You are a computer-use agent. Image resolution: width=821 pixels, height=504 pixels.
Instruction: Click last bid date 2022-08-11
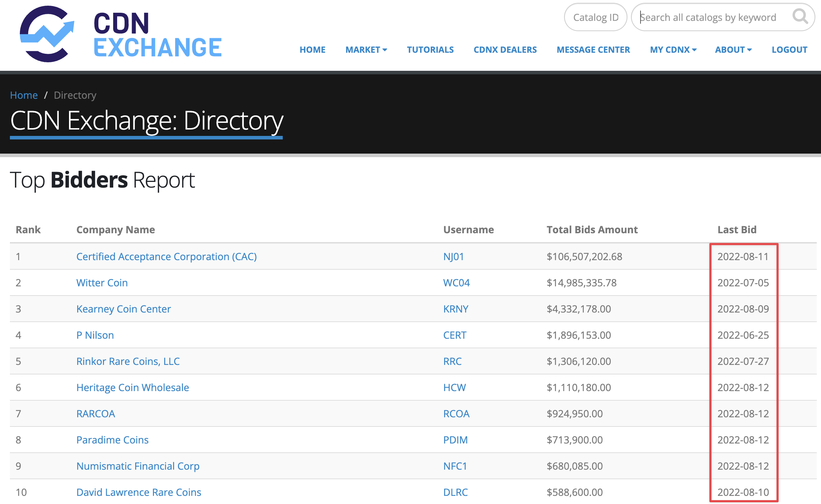743,257
